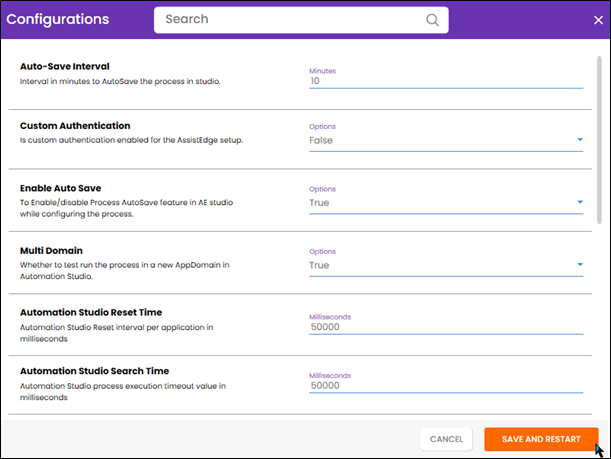Click the Auto-Save Interval Minutes field
This screenshot has width=611, height=459.
445,80
